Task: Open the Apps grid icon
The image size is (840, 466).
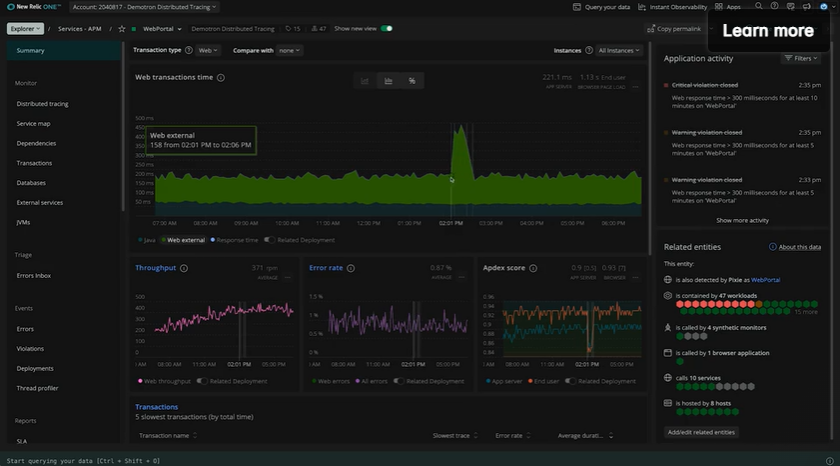Action: (x=718, y=7)
